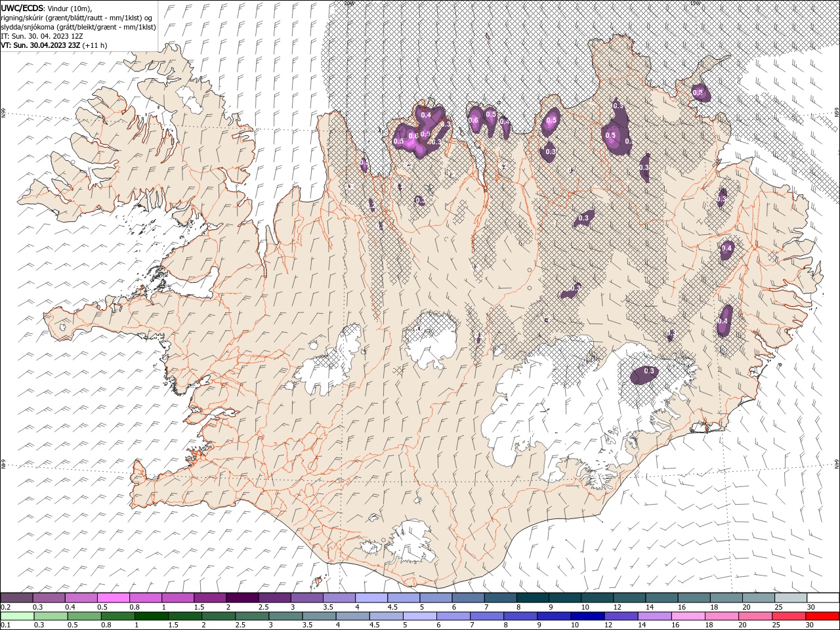
Task: Pick the grey-purple first swatch of snow scale
Action: pyautogui.click(x=16, y=598)
